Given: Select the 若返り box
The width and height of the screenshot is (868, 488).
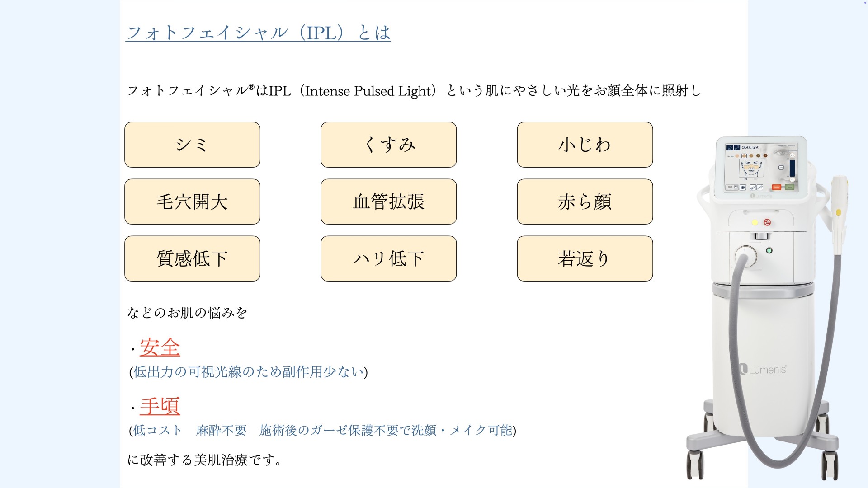Looking at the screenshot, I should [x=585, y=258].
